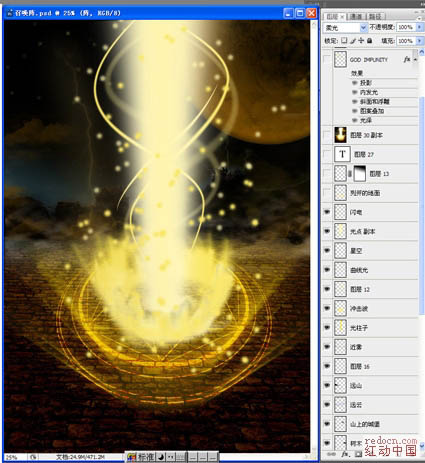Click the status bar preview icon next to zoom
This screenshot has height=463, width=425.
tap(33, 457)
